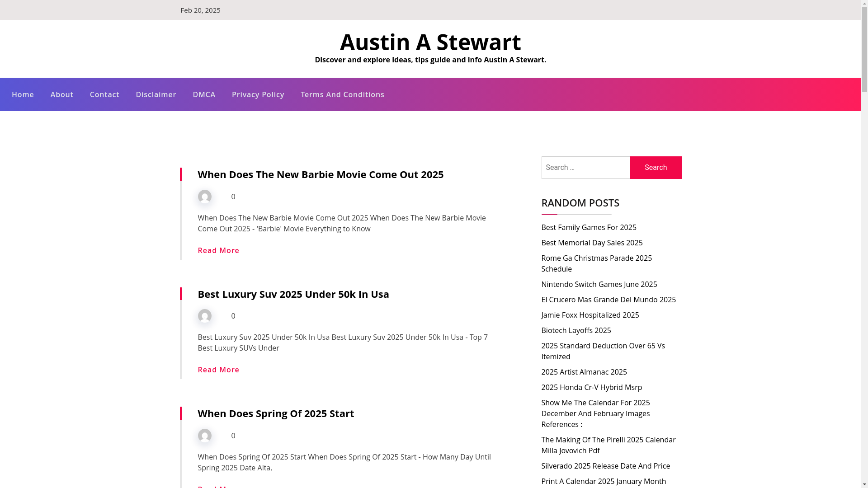
Task: Open Show Me The Calendar For 2025 link
Action: click(595, 413)
